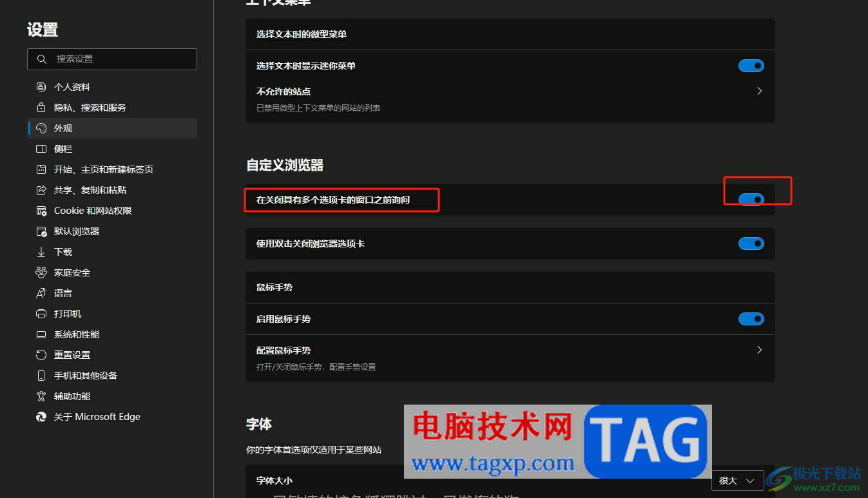Click 关于 Microsoft Edge
Image resolution: width=868 pixels, height=498 pixels.
coord(97,416)
